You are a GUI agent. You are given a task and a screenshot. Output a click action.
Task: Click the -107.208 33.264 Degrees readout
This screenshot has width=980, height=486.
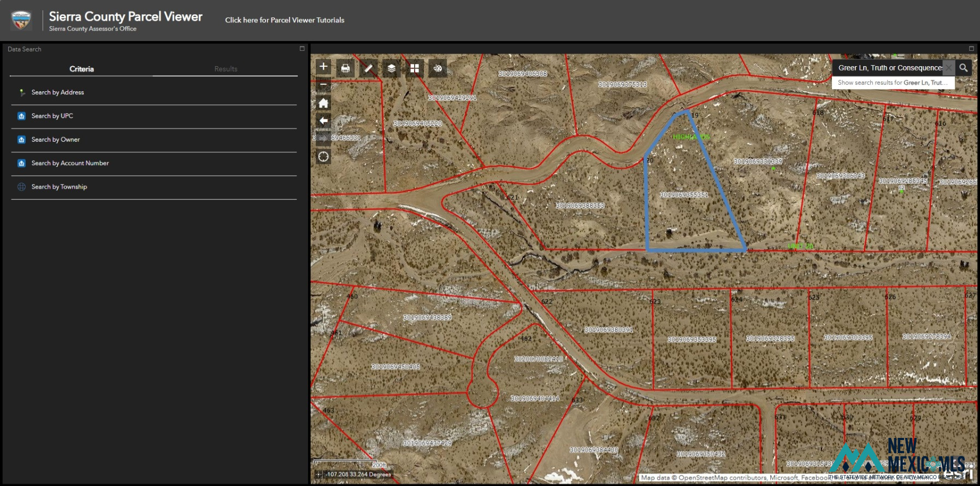[x=358, y=475]
